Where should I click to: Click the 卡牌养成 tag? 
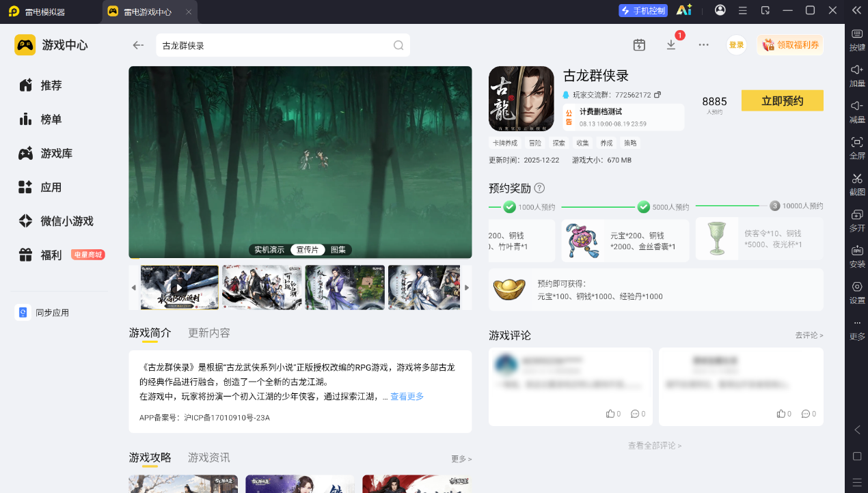tap(506, 143)
